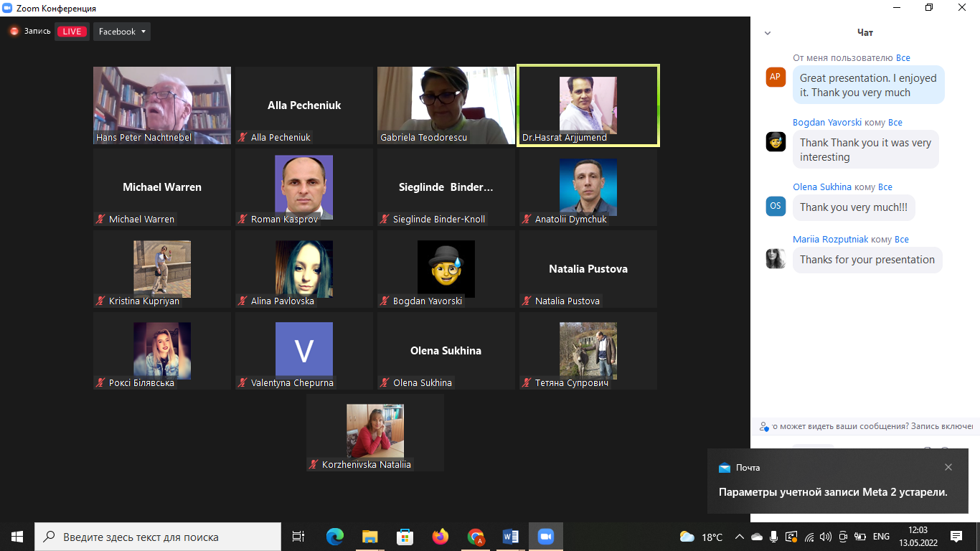
Task: Select Valentyna Chepurna's participant tile
Action: click(x=303, y=350)
